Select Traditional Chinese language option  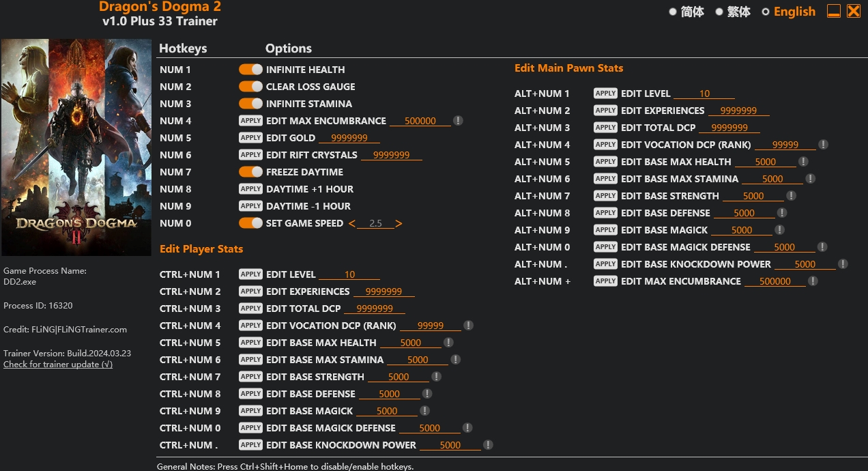(x=719, y=12)
